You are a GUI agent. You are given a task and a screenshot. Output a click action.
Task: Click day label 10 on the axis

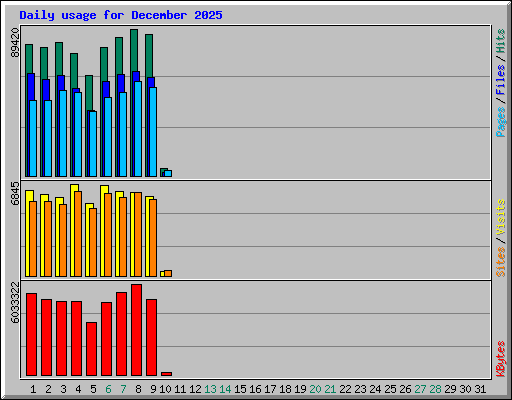click(165, 389)
